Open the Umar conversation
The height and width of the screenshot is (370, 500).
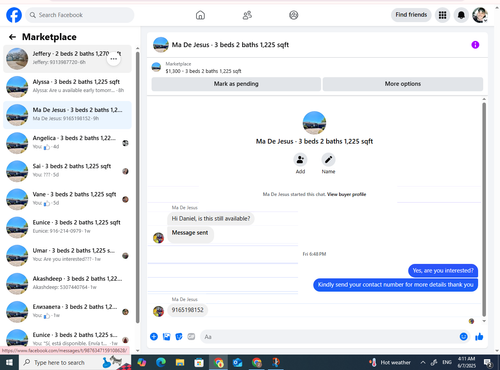coord(67,256)
